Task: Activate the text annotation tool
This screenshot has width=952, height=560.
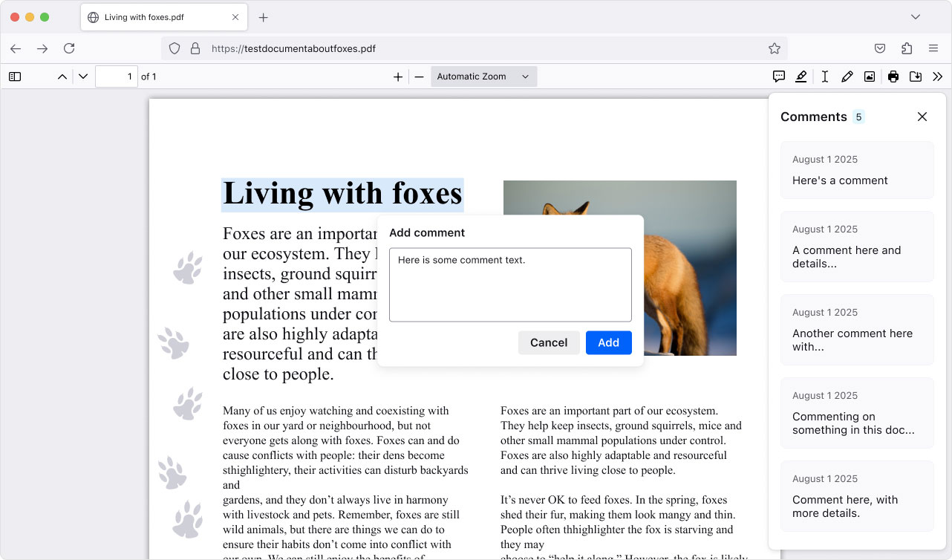Action: coord(824,76)
